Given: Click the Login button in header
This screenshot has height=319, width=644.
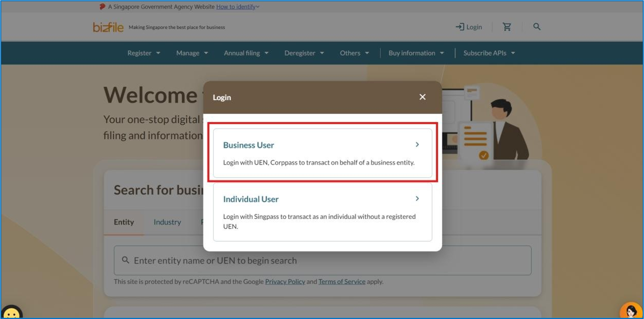Looking at the screenshot, I should coord(468,27).
